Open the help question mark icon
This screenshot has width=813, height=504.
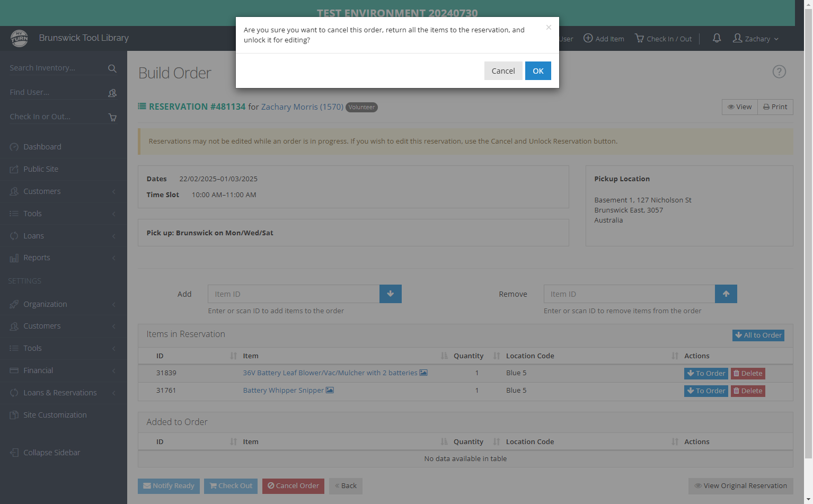[779, 72]
